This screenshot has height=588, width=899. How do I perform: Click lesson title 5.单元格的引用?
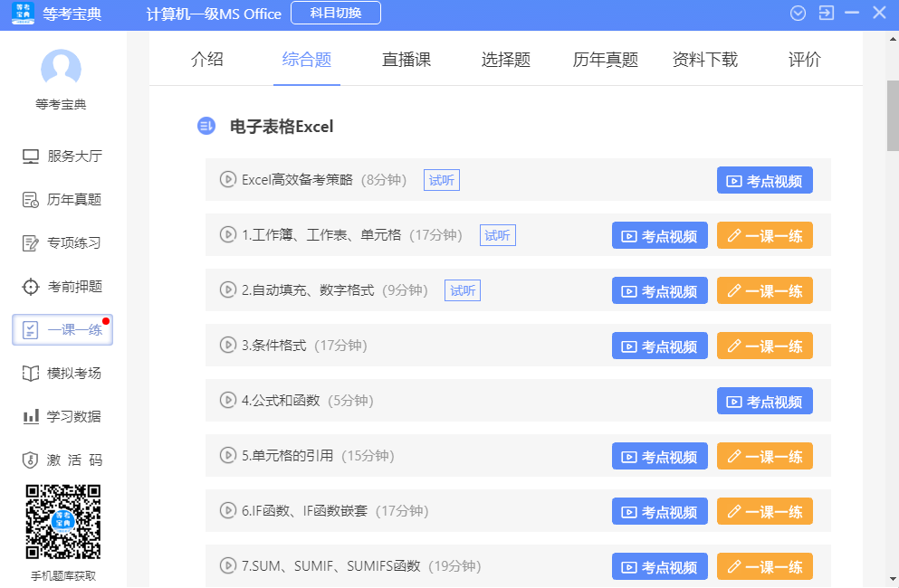point(287,456)
